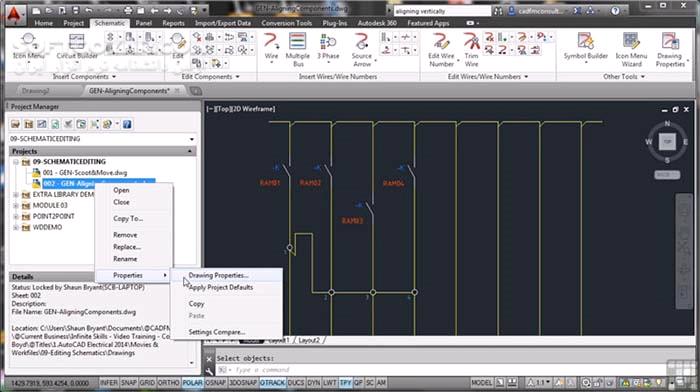Choose the Multiple Bus tool
Viewport: 700px width, 392px height.
[297, 50]
